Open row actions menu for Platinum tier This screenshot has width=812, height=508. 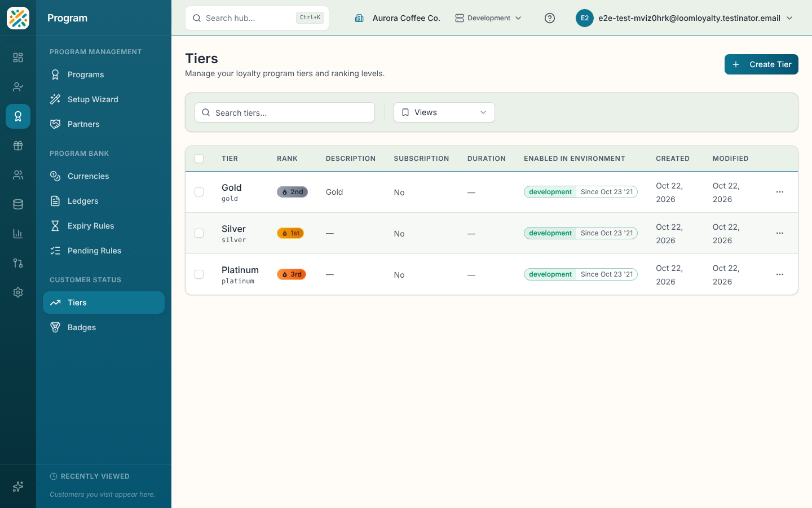[x=780, y=274]
